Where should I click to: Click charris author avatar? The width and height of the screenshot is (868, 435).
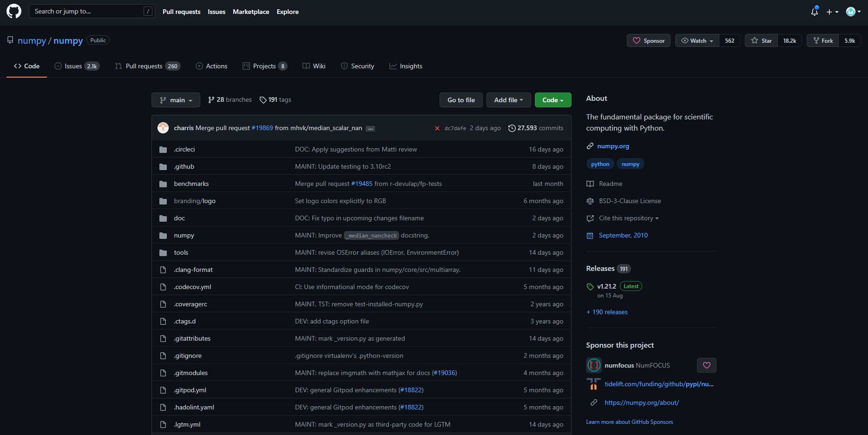(163, 128)
